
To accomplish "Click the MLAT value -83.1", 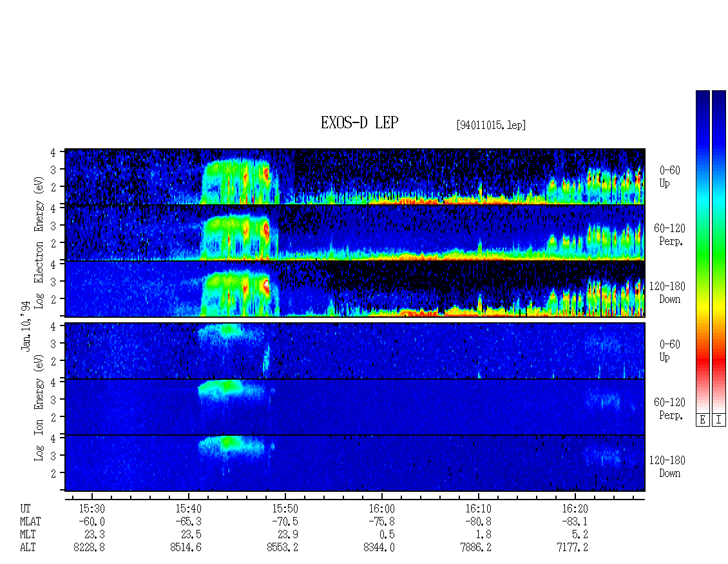I will 575,521.
